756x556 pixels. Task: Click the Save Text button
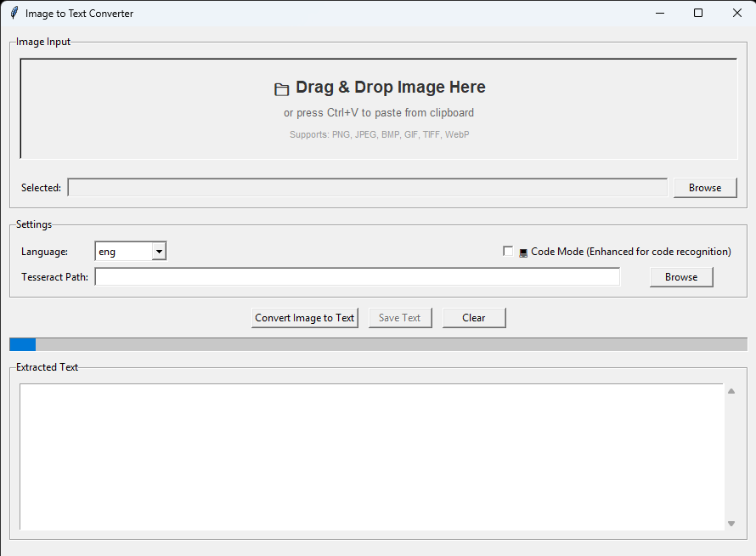pos(400,317)
